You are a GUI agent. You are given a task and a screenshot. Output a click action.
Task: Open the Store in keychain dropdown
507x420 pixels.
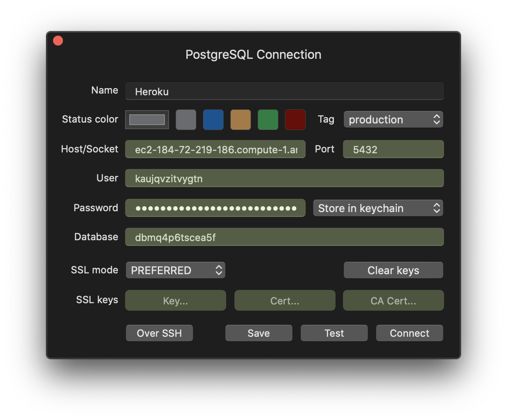tap(377, 208)
